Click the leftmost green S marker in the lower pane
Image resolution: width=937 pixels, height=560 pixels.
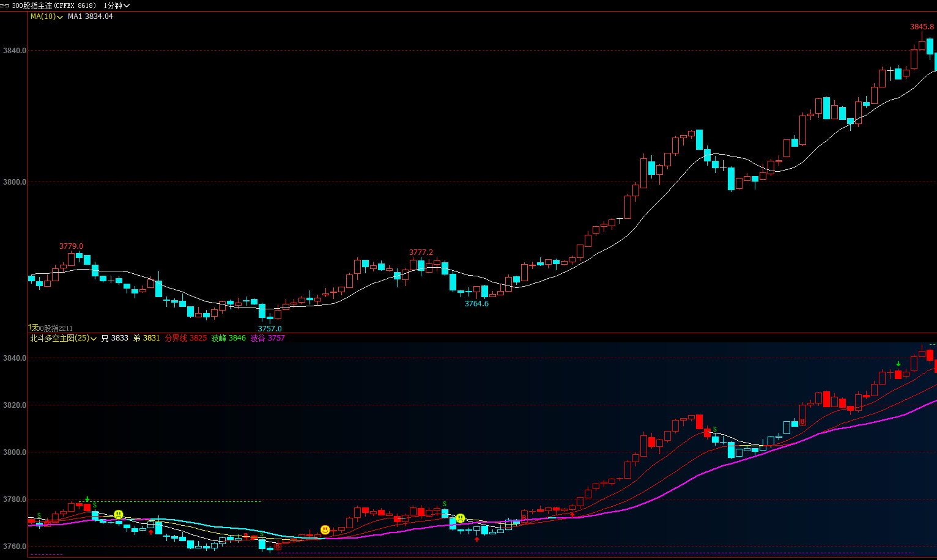click(39, 516)
